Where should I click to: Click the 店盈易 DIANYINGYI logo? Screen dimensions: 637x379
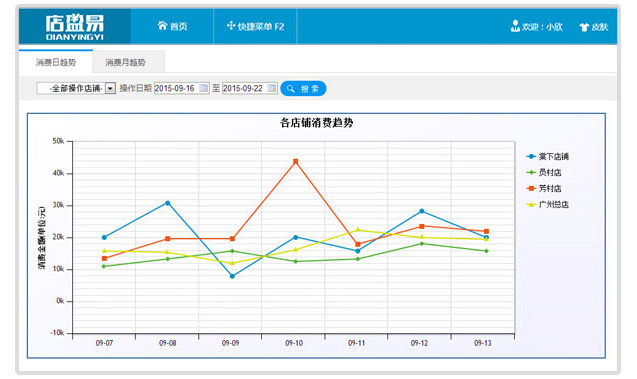coord(74,27)
